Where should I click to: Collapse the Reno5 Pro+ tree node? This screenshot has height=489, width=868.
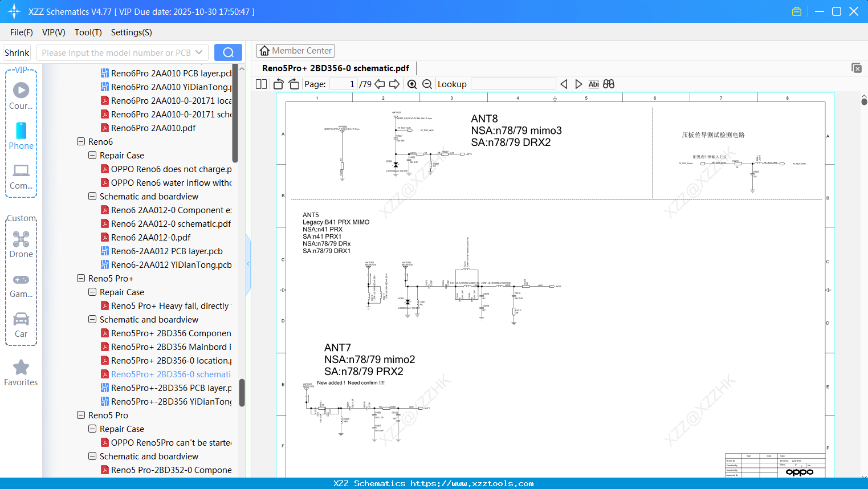81,278
